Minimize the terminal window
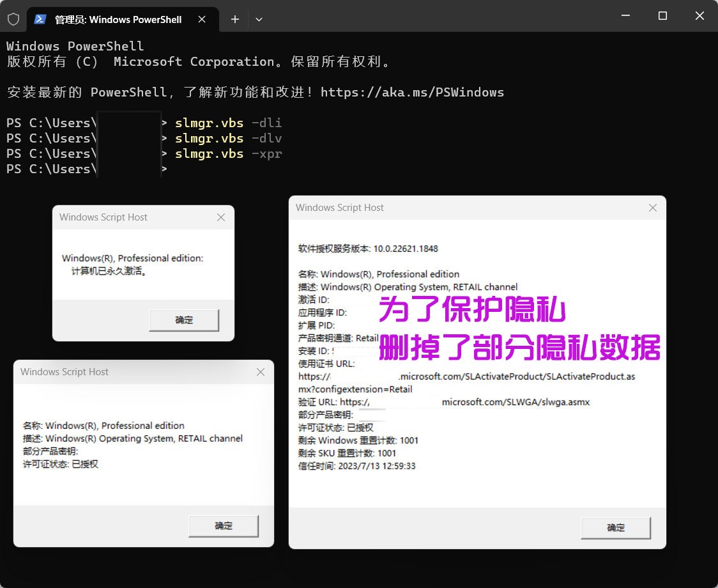The width and height of the screenshot is (718, 588). [x=625, y=15]
